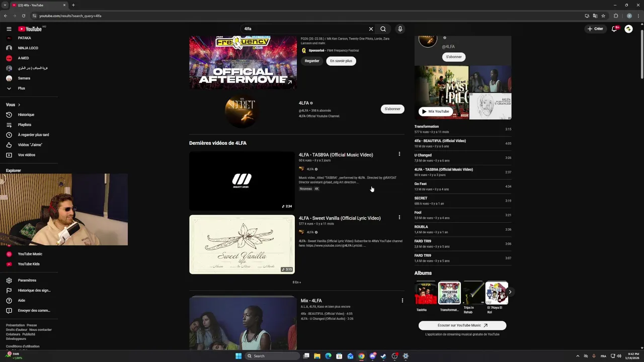The height and width of the screenshot is (362, 644).
Task: Play Go Fast from the panel song list
Action: click(x=463, y=187)
